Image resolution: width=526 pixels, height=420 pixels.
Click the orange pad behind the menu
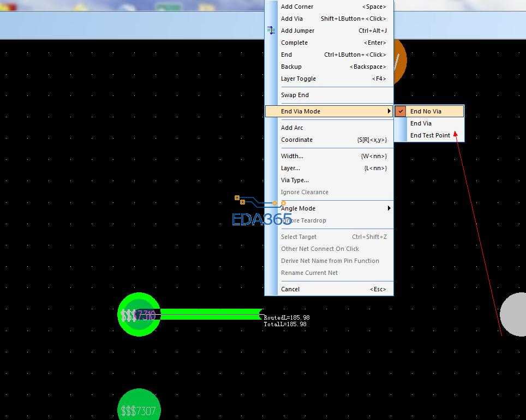point(400,62)
